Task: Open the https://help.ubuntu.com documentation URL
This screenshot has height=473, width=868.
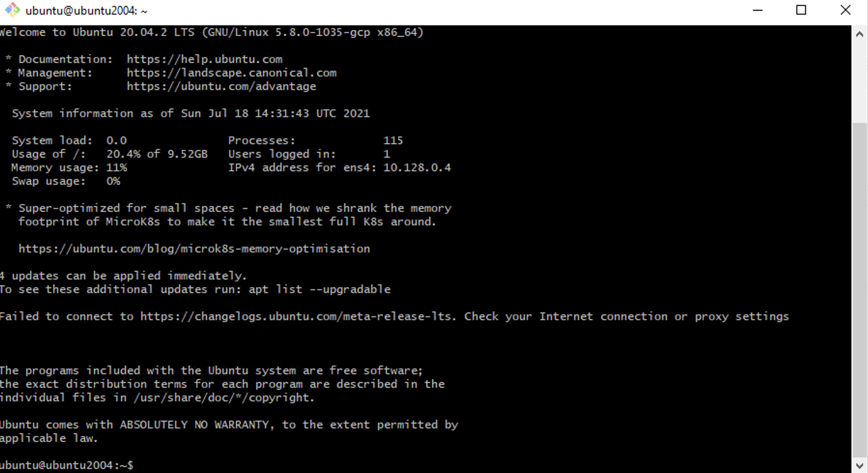Action: (x=204, y=59)
